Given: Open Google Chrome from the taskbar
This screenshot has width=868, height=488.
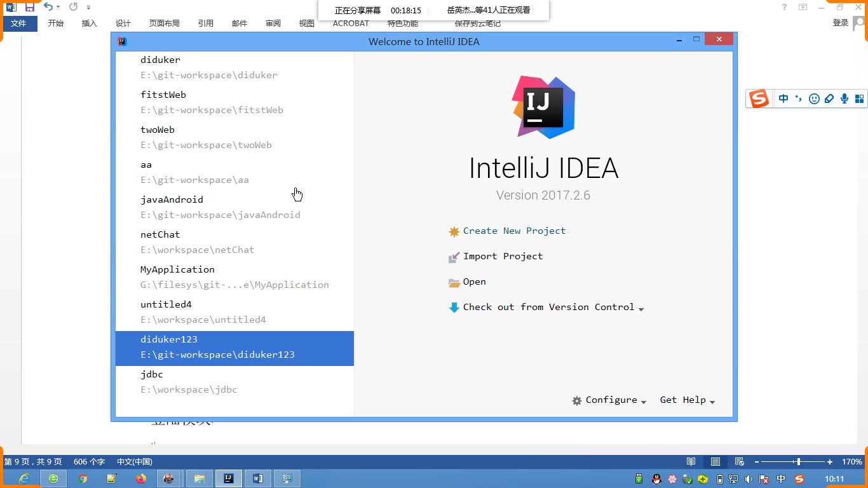Looking at the screenshot, I should (x=83, y=478).
